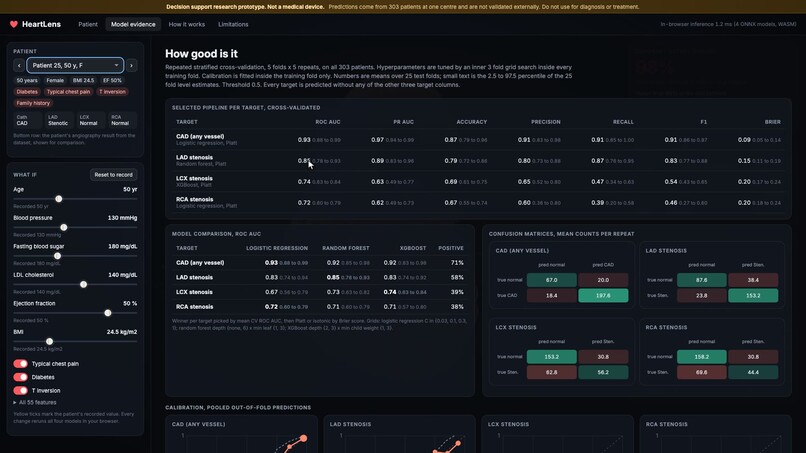The image size is (806, 453).
Task: Click the 71% positive rate value
Action: (x=457, y=263)
